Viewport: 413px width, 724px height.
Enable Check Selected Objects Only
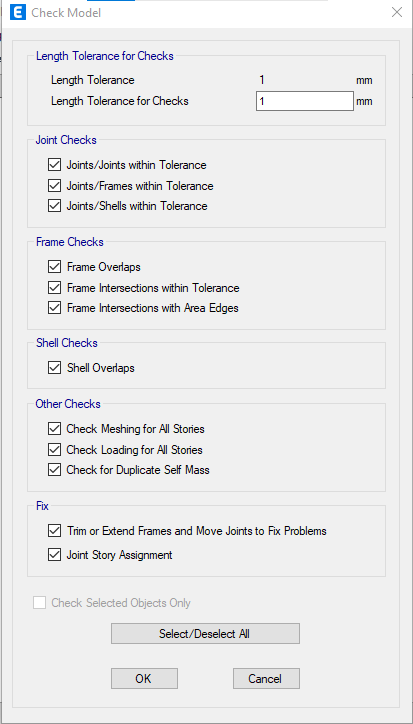[40, 603]
